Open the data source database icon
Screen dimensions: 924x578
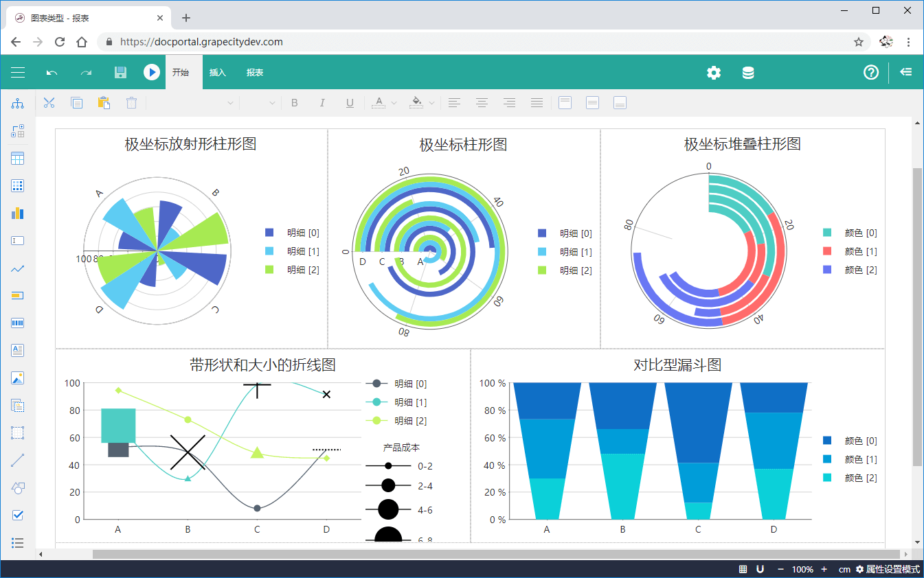pos(748,73)
